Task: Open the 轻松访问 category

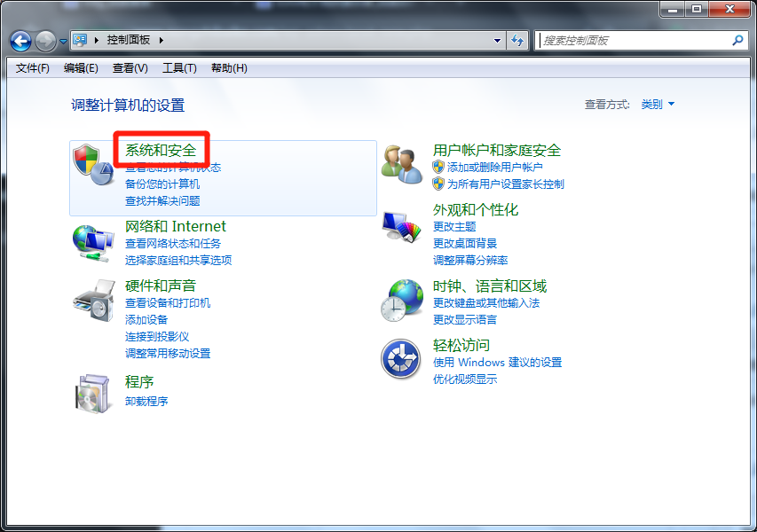Action: click(x=461, y=345)
